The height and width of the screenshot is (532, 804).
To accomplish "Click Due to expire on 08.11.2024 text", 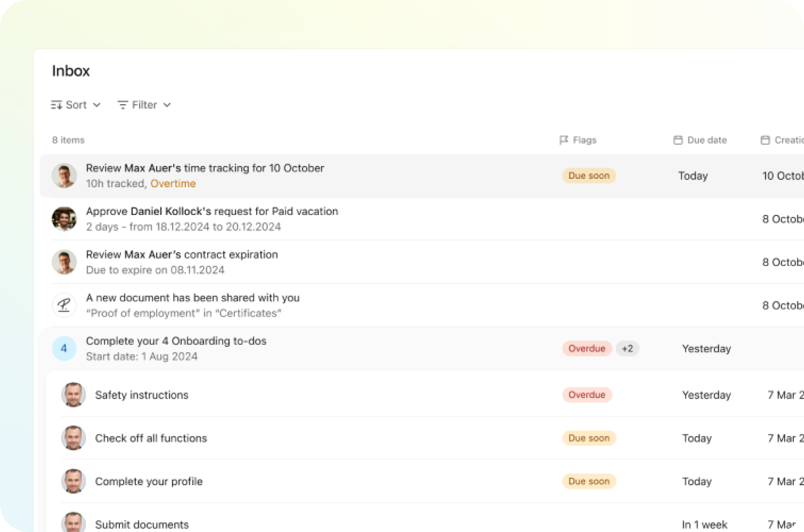I will (155, 270).
